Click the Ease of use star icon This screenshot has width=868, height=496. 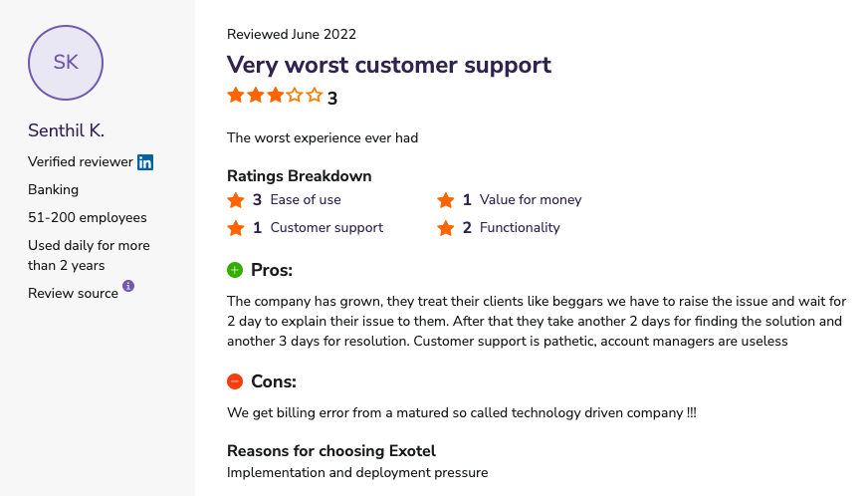coord(236,200)
